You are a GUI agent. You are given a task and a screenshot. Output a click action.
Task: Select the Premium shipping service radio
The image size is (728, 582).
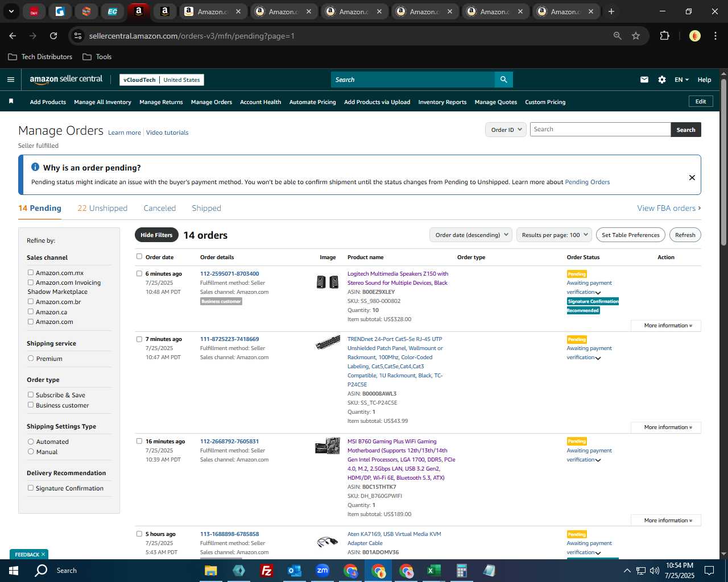[x=31, y=359]
